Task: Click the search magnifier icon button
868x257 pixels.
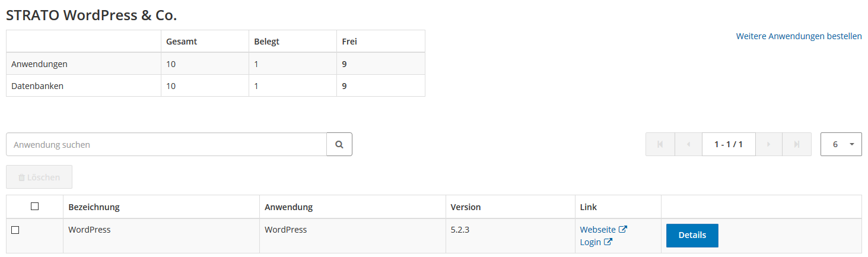Action: [339, 144]
